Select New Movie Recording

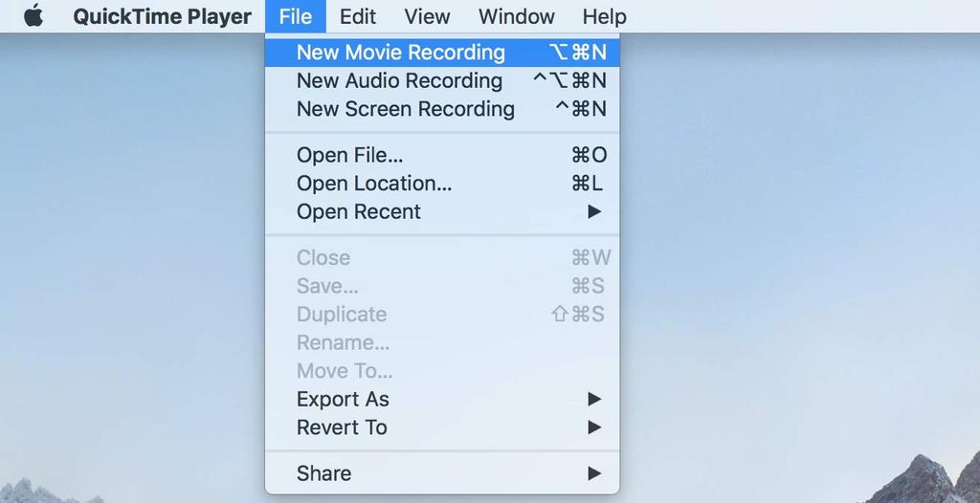[x=401, y=53]
